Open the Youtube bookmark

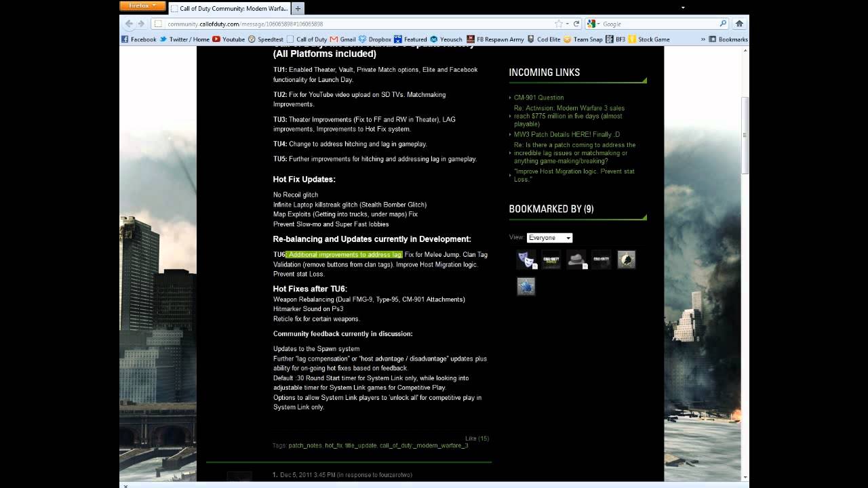tap(229, 39)
